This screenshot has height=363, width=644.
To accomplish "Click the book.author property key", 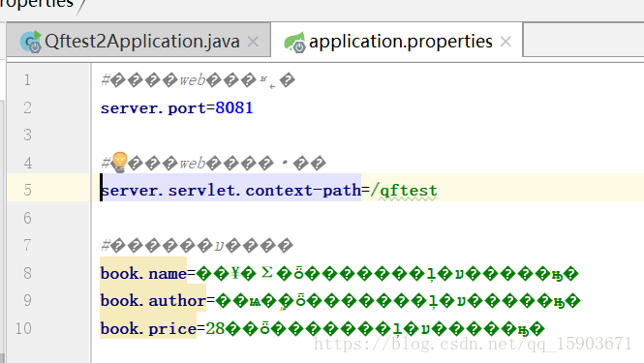I will pos(153,301).
